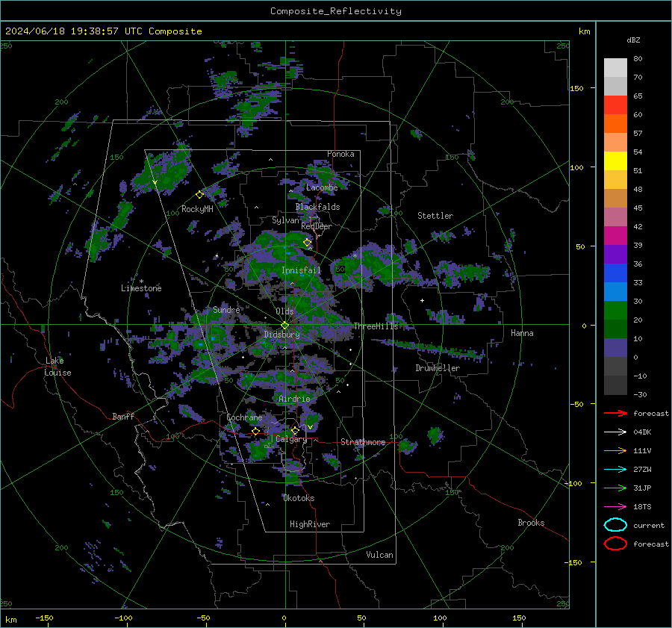The height and width of the screenshot is (628, 672).
Task: Select the cyan current oval icon
Action: coord(615,525)
